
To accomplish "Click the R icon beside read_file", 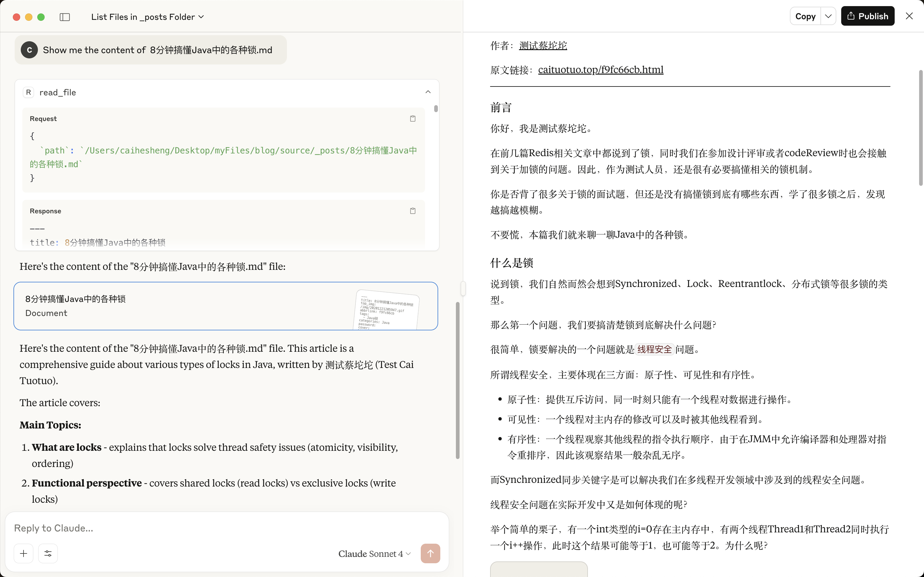I will coord(29,92).
